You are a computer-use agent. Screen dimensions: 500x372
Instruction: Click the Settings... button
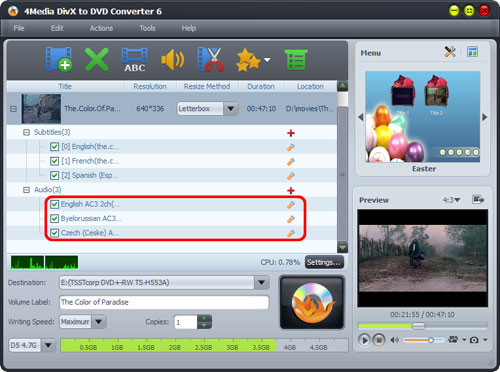click(x=324, y=262)
